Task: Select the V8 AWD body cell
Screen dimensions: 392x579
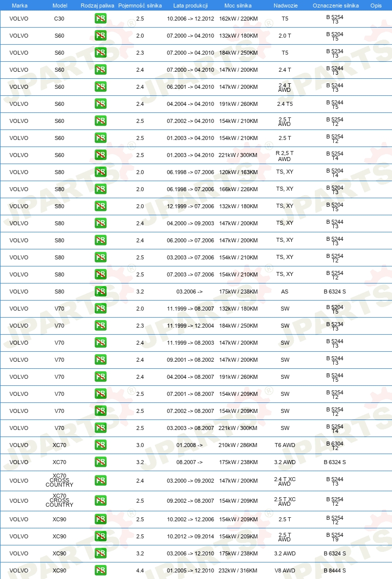Action: point(285,570)
